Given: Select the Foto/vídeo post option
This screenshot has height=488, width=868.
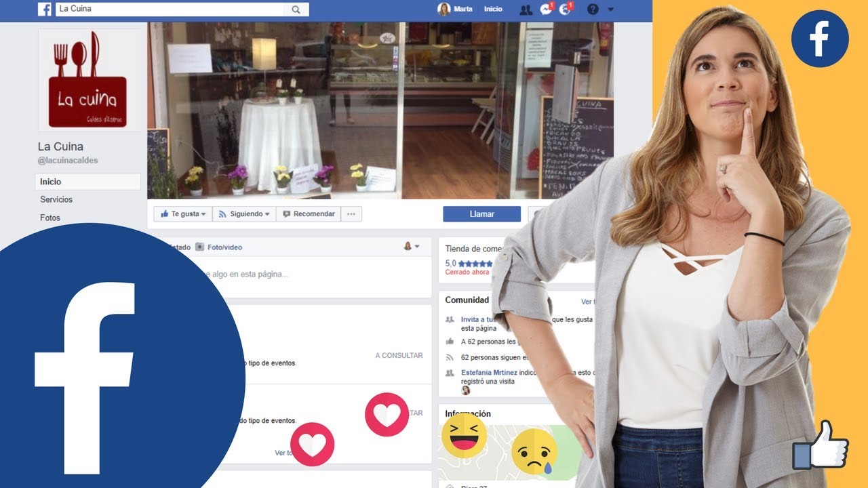Looking at the screenshot, I should 219,247.
